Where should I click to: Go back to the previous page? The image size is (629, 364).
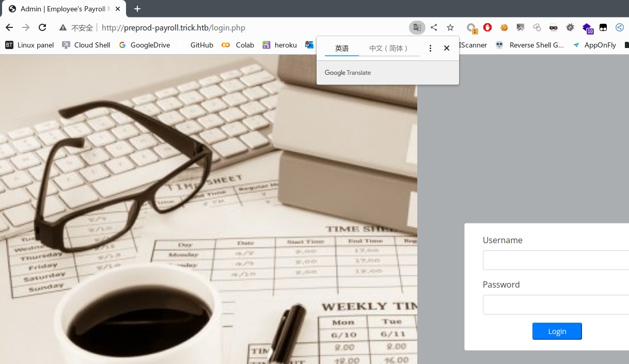[9, 28]
